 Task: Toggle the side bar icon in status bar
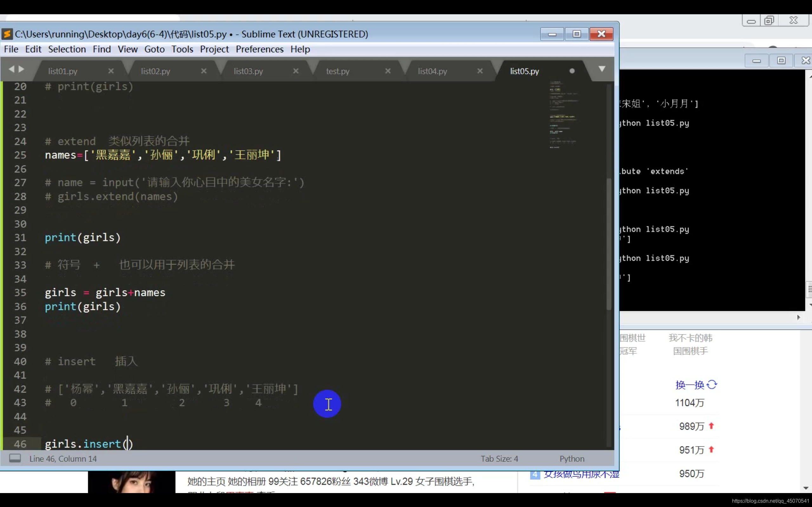pyautogui.click(x=15, y=459)
